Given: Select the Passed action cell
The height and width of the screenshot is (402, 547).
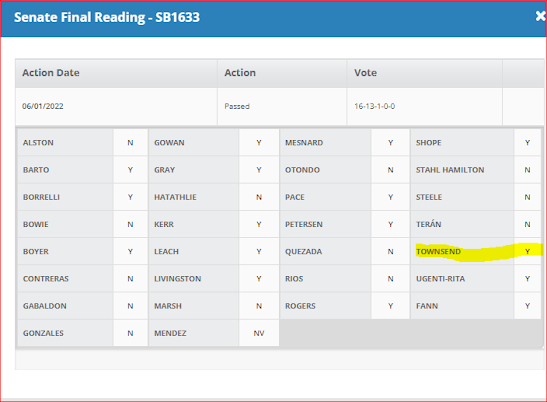Looking at the screenshot, I should tap(282, 106).
